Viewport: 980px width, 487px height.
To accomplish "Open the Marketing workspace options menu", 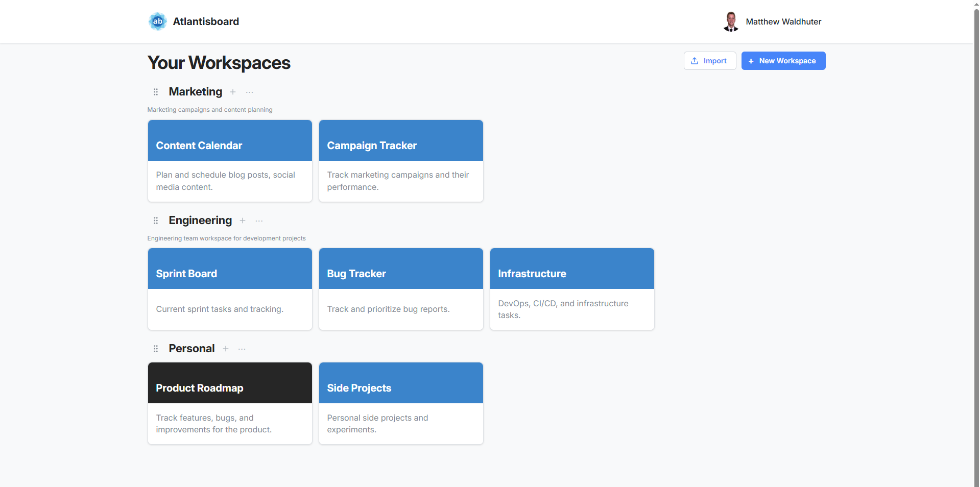I will pyautogui.click(x=249, y=92).
